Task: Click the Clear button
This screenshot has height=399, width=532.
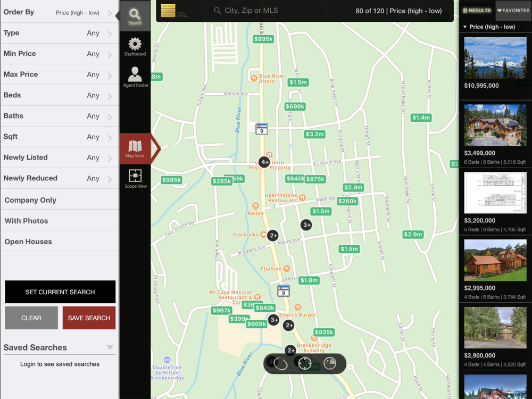Action: (31, 318)
